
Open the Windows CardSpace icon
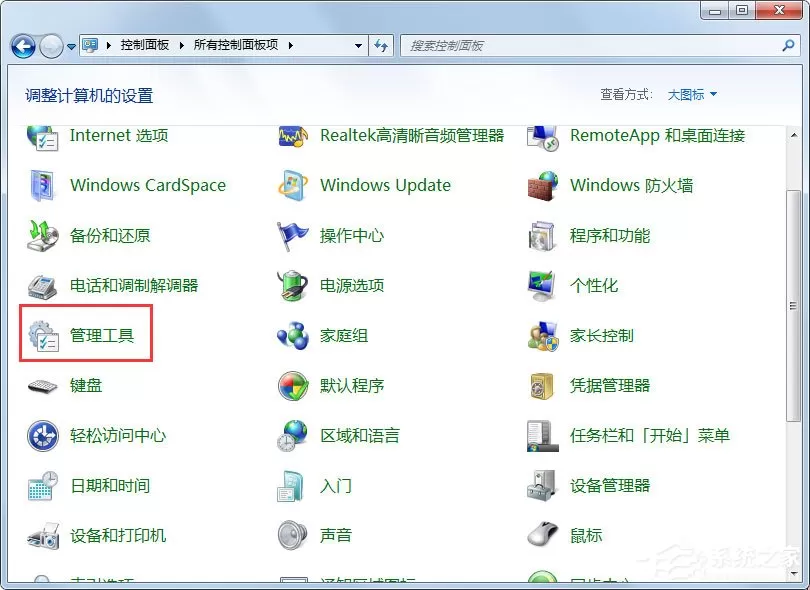click(x=42, y=185)
